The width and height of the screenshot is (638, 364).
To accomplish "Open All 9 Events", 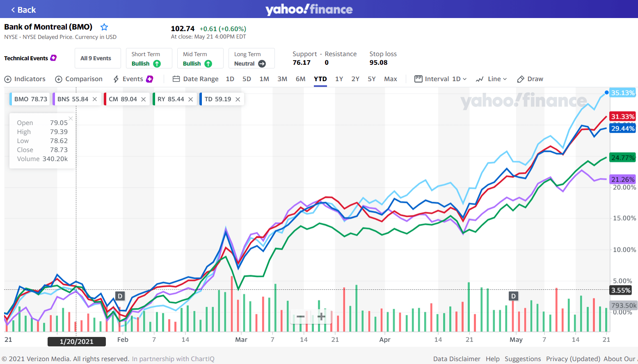I will coord(98,58).
